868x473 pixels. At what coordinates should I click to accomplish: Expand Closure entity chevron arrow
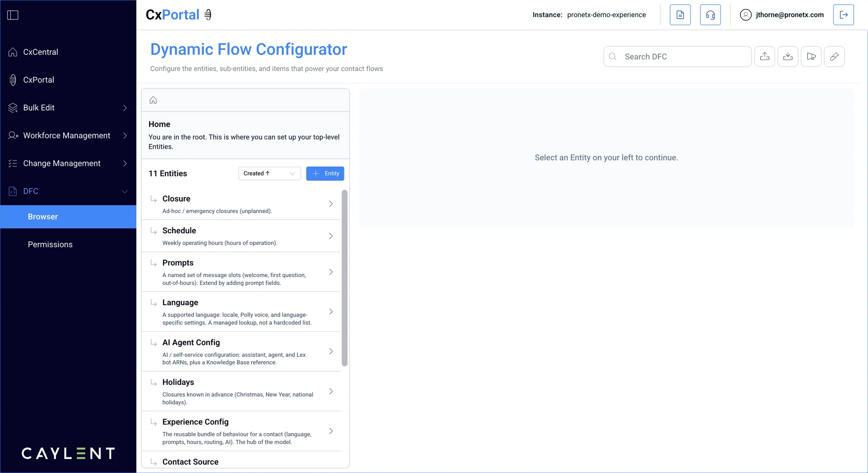(331, 204)
